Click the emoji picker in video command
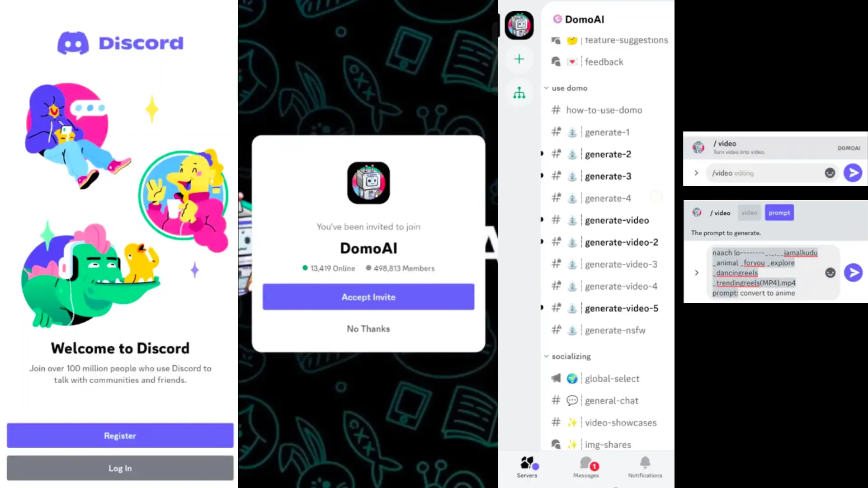This screenshot has width=868, height=488. (830, 173)
